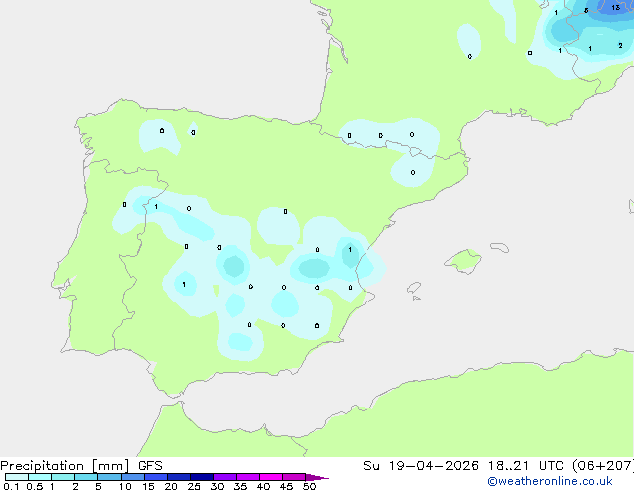Viewport: 634px width, 490px height.
Task: Click the 25–30 mm dark blue swatch
Action: pos(201,477)
